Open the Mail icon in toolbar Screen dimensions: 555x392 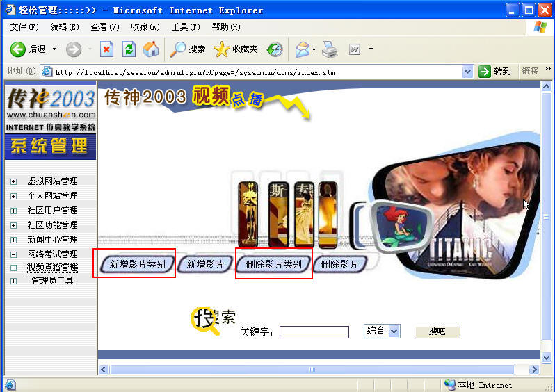pyautogui.click(x=302, y=49)
